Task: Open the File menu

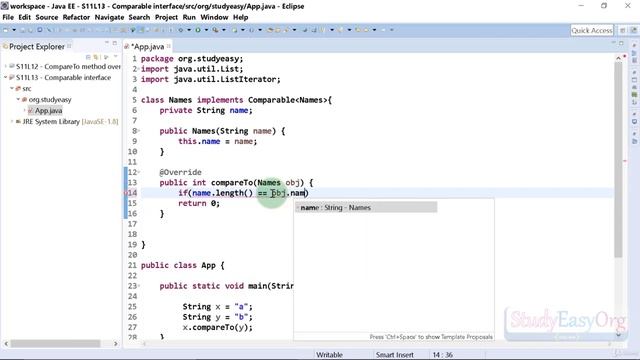Action: pyautogui.click(x=8, y=17)
